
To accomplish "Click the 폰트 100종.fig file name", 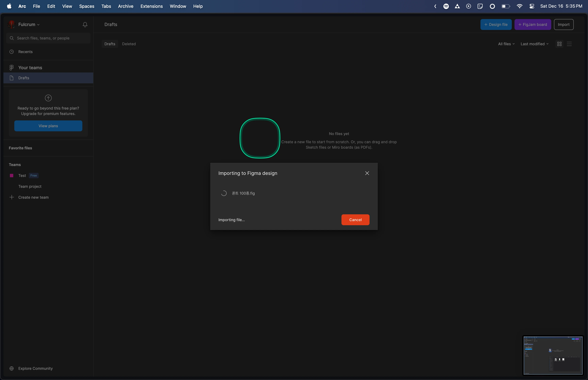I will [x=243, y=193].
